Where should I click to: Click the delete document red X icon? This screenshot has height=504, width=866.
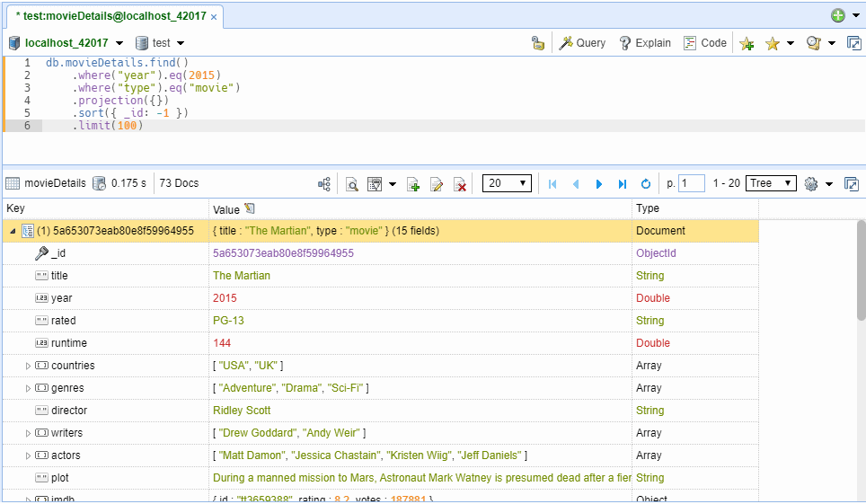(x=460, y=184)
